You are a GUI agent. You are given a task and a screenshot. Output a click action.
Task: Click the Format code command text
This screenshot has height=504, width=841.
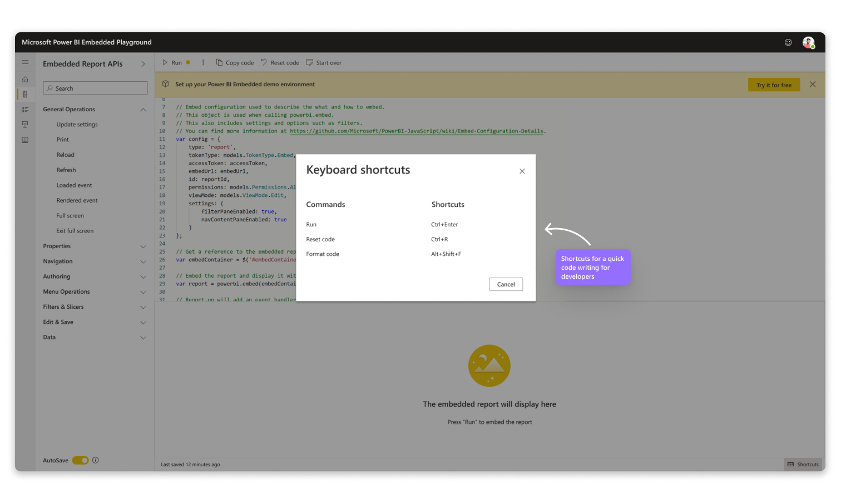point(323,254)
